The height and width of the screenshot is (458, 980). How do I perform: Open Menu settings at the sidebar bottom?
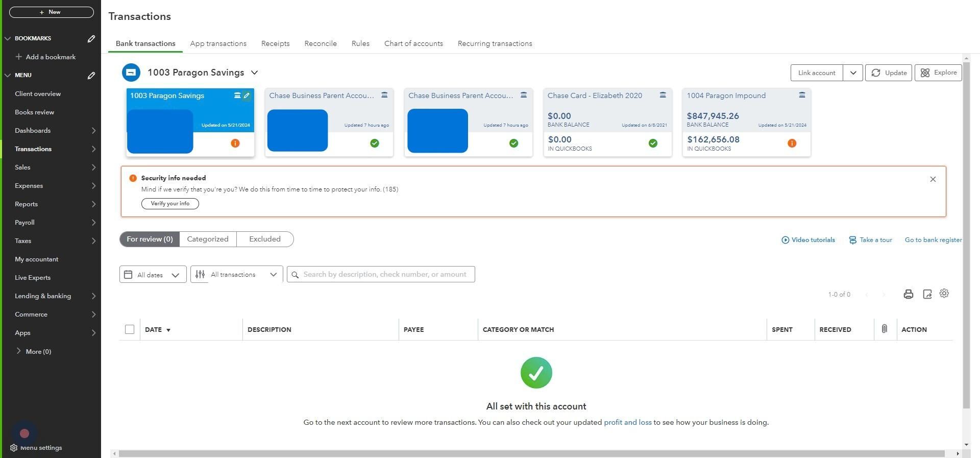point(36,448)
